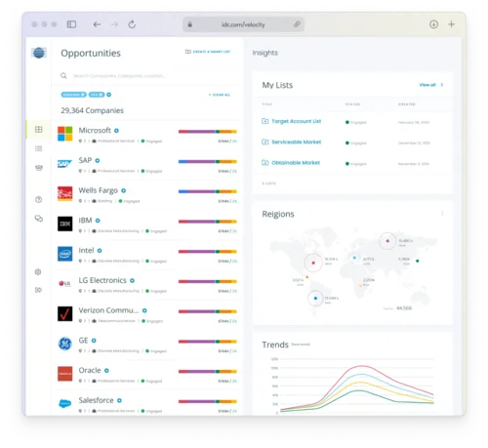
Task: Open browser downloads icon
Action: (x=433, y=24)
